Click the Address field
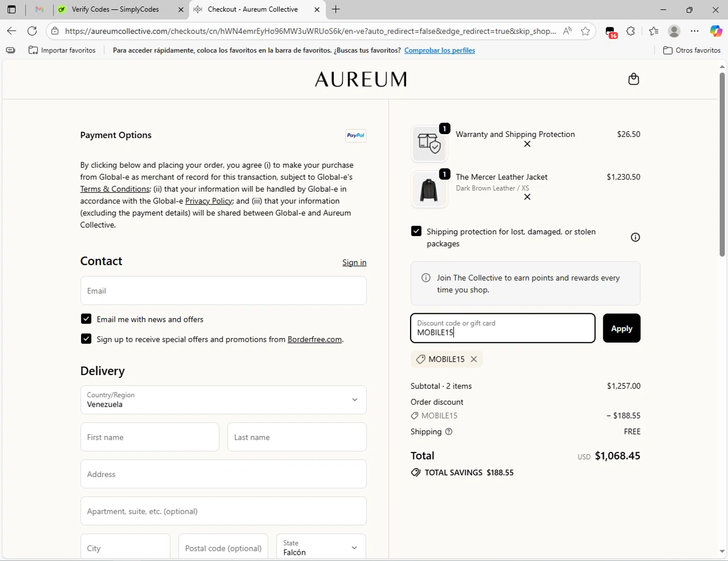 pos(223,474)
